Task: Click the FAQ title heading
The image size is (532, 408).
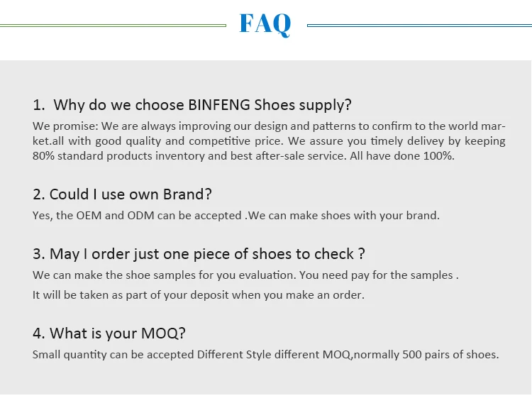Action: click(x=265, y=23)
